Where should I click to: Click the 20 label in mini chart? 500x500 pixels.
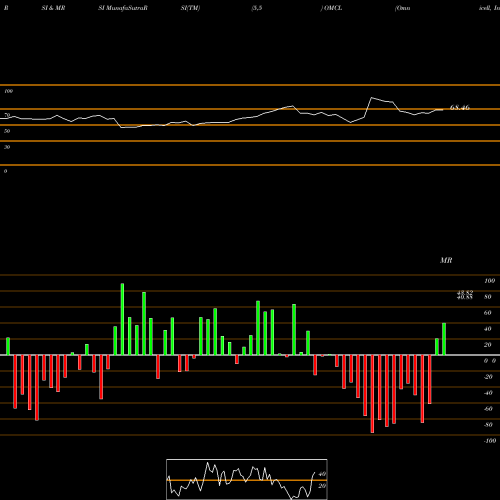pyautogui.click(x=322, y=486)
